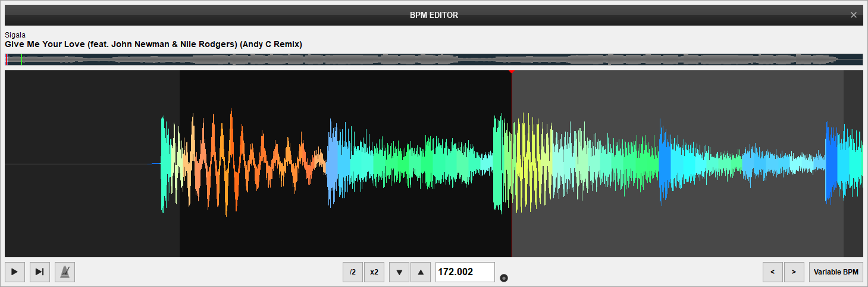The width and height of the screenshot is (868, 287).
Task: Click the tap tempo circle button
Action: (x=504, y=278)
